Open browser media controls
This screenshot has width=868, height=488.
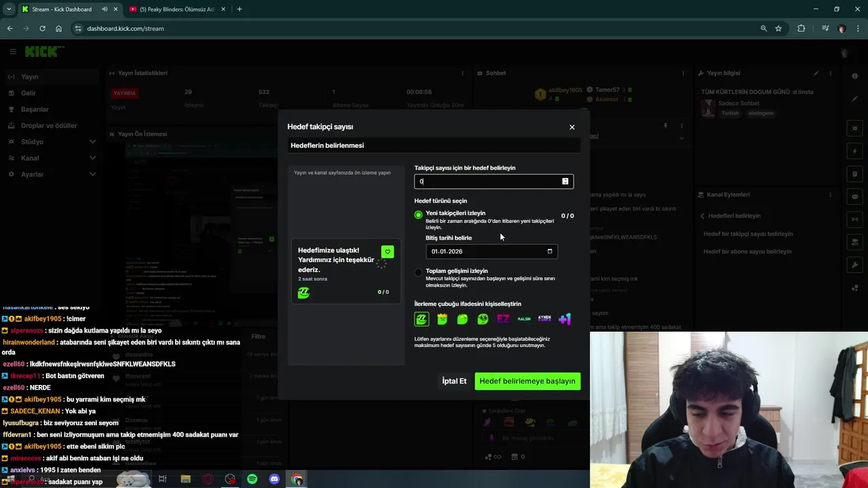[x=825, y=28]
